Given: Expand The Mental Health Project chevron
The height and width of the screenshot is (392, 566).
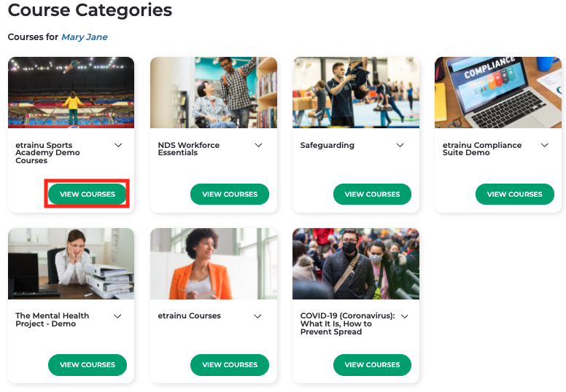Looking at the screenshot, I should [x=117, y=316].
